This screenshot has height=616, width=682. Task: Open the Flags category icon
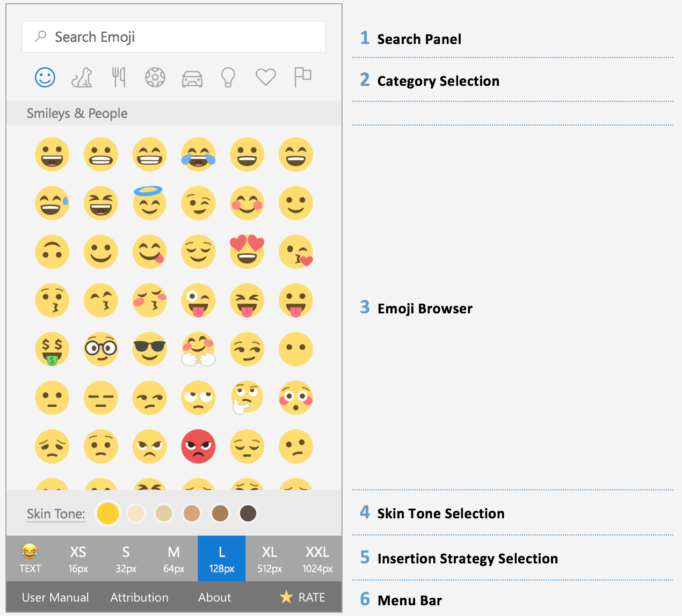(303, 77)
